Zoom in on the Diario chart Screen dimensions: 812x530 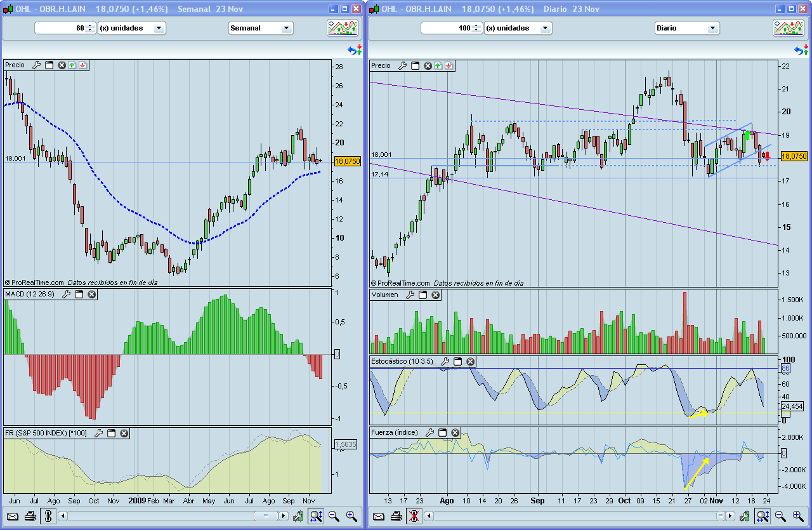pos(798,517)
